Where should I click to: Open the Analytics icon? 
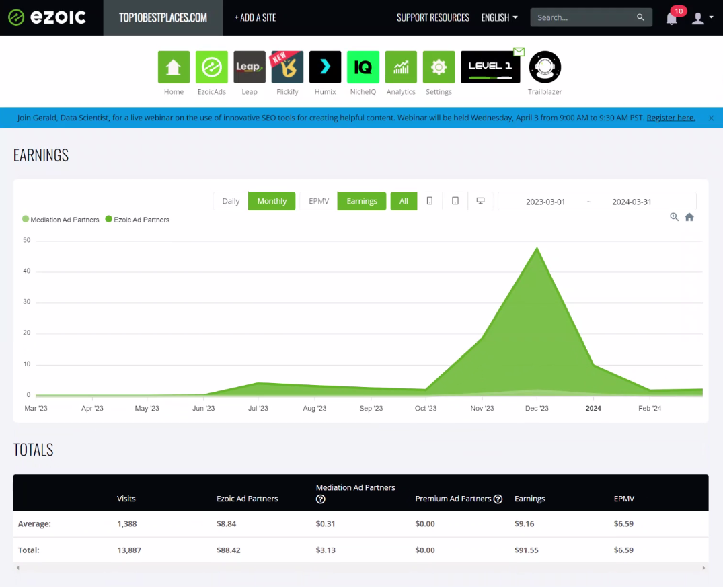401,67
